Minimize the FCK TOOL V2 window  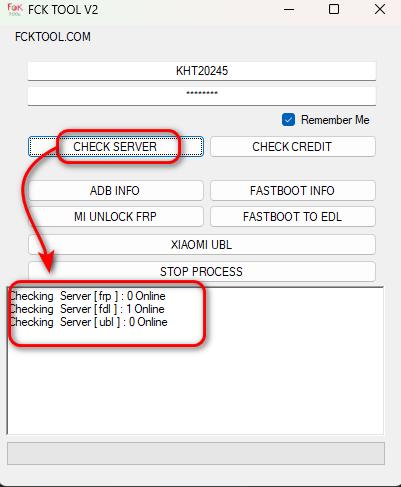click(x=289, y=9)
